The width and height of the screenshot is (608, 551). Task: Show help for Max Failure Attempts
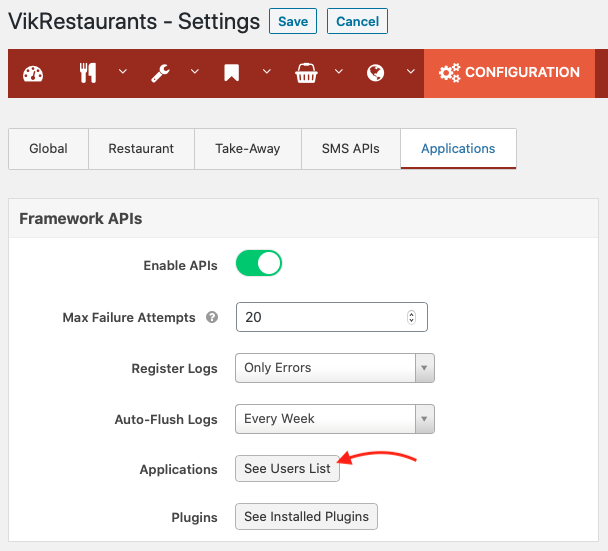point(212,317)
